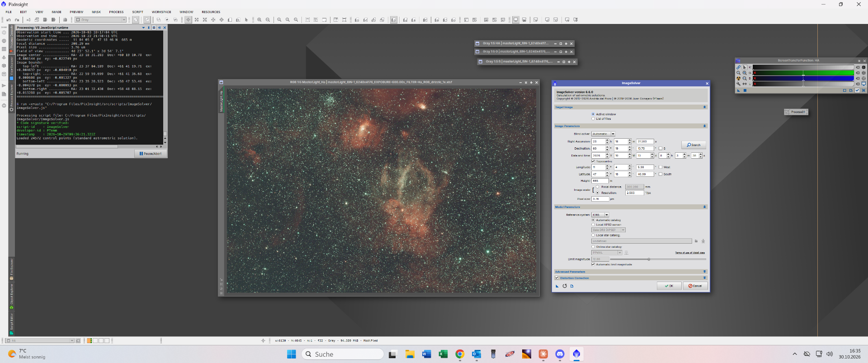This screenshot has width=868, height=363.
Task: Check the West longitude checkbox
Action: (660, 167)
